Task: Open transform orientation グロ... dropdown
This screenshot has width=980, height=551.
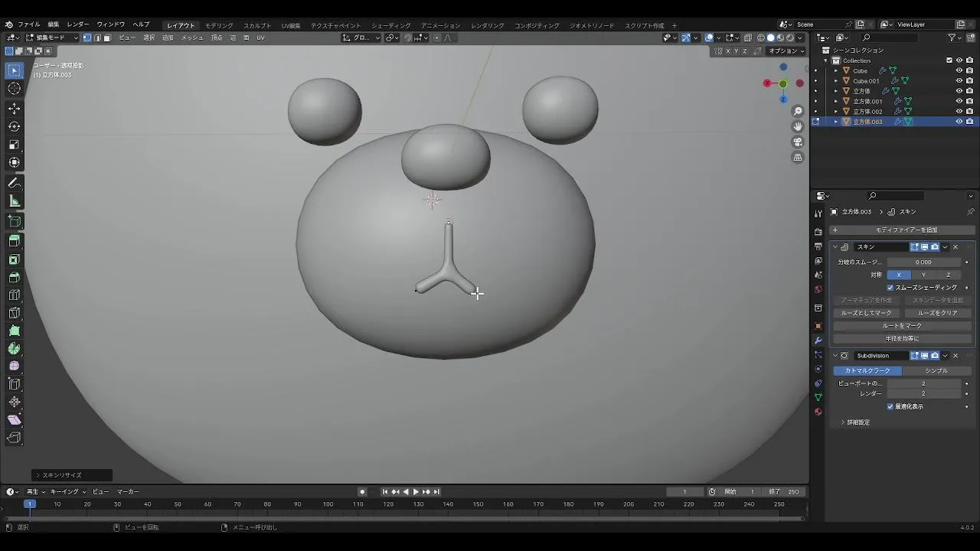Action: pyautogui.click(x=361, y=37)
